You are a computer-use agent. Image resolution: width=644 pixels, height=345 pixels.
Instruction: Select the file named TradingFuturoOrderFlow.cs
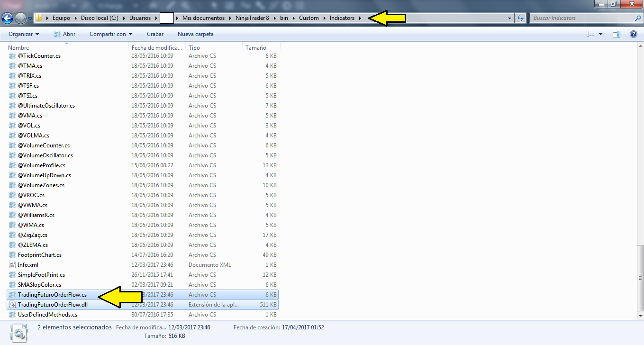52,295
